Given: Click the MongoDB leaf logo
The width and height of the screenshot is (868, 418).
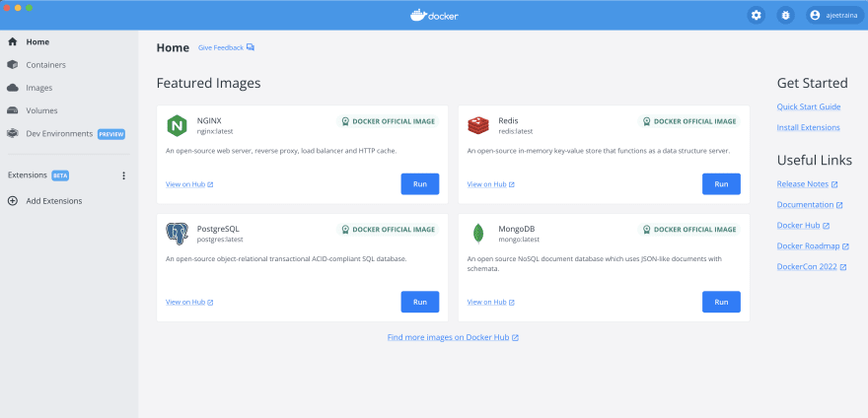Looking at the screenshot, I should [477, 234].
